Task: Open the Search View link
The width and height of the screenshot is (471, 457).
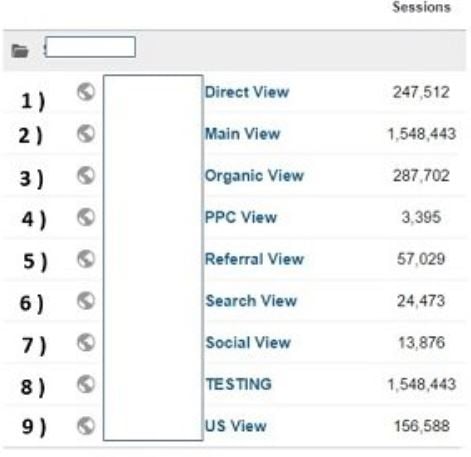Action: point(251,301)
